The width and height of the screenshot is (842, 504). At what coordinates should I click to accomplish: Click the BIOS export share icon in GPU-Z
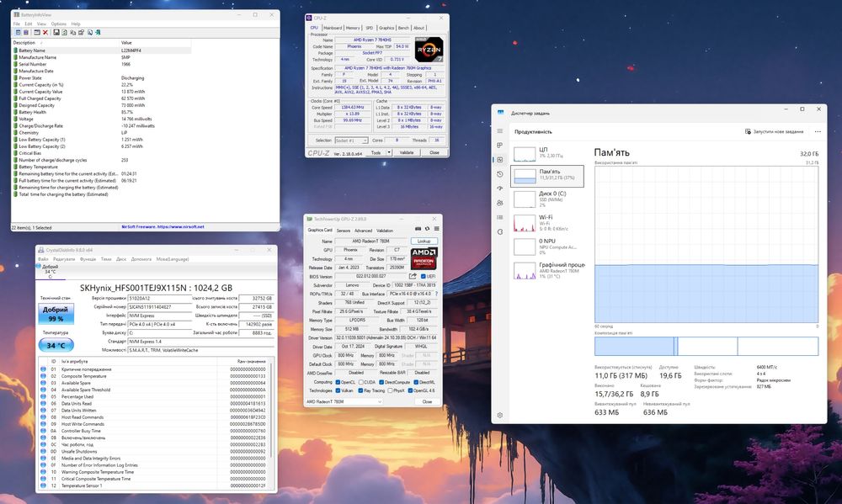413,276
